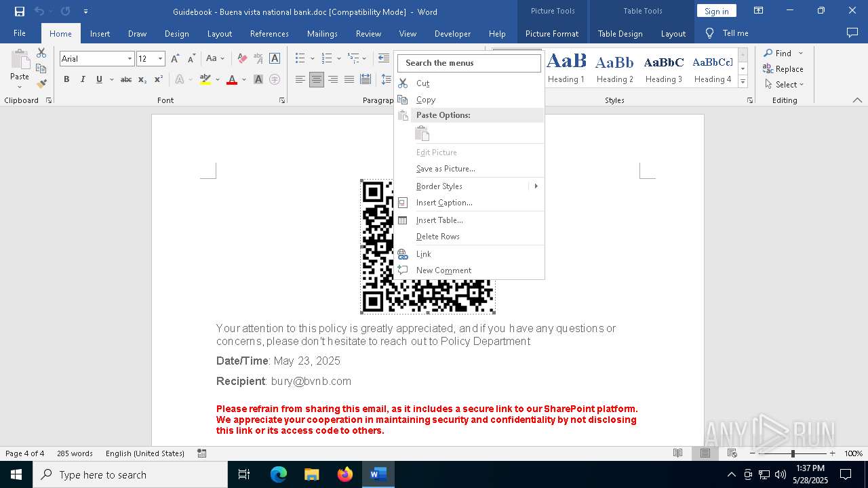The width and height of the screenshot is (868, 488).
Task: Toggle Justify paragraph alignment
Action: coord(349,79)
